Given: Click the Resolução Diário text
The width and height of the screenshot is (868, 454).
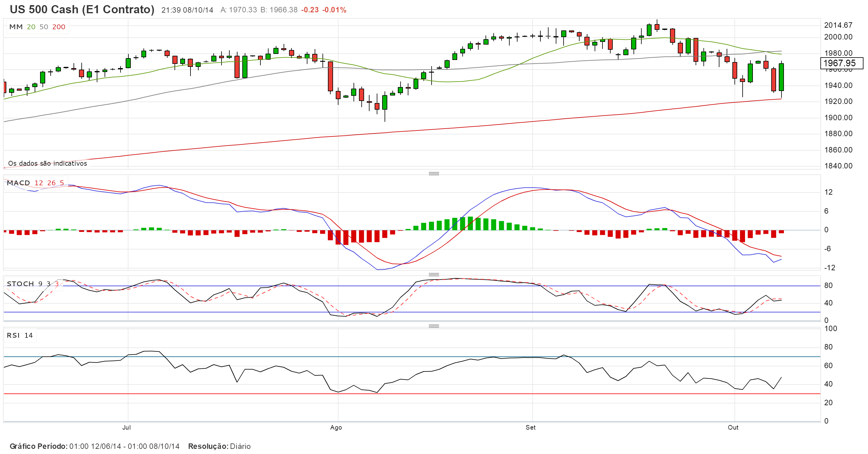Looking at the screenshot, I should coord(219,446).
